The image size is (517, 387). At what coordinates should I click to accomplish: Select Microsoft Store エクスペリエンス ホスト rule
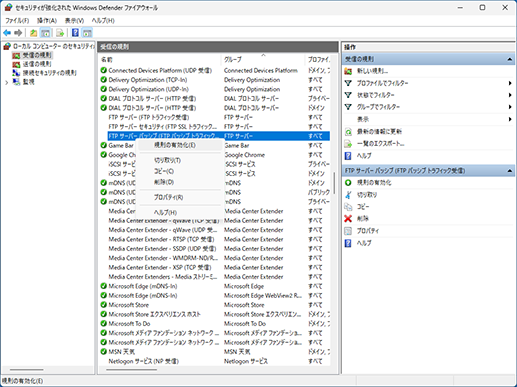click(x=154, y=314)
